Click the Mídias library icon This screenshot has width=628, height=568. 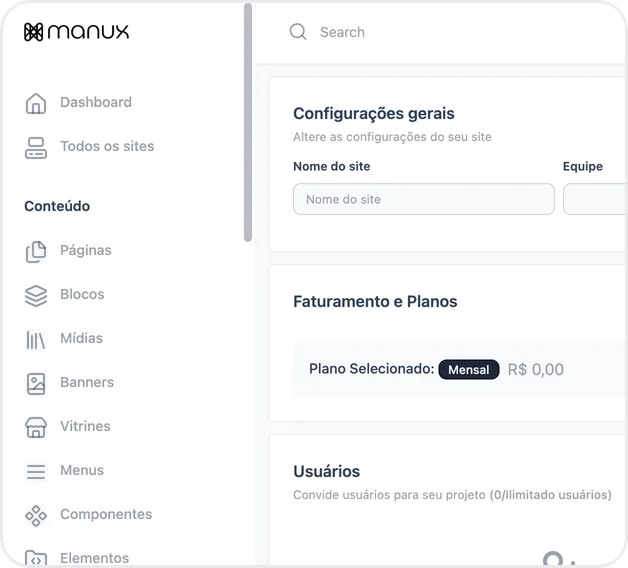pyautogui.click(x=36, y=339)
